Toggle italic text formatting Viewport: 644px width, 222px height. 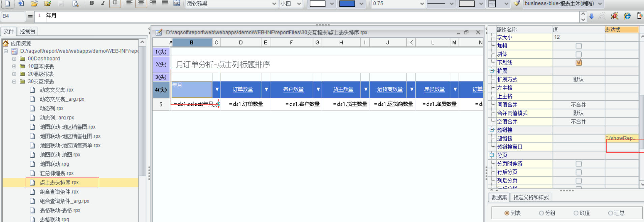coord(103,3)
